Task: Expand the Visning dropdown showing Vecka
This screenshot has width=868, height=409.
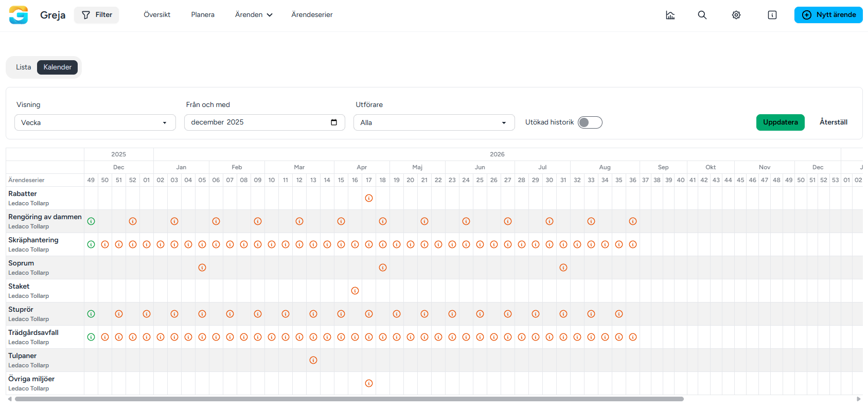Action: (x=95, y=122)
